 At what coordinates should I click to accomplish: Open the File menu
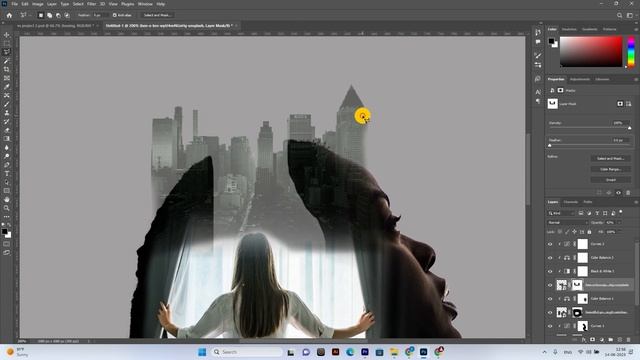click(14, 4)
